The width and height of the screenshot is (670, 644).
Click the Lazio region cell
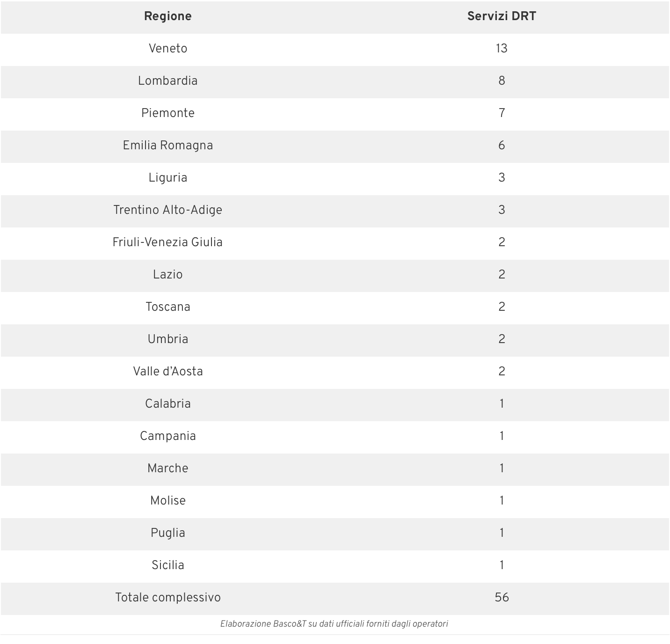point(167,275)
